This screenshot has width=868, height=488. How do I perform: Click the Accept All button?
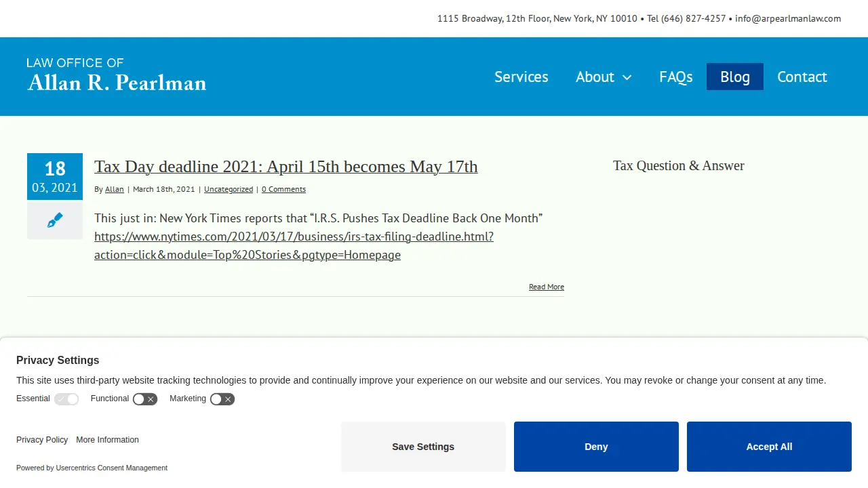[769, 447]
